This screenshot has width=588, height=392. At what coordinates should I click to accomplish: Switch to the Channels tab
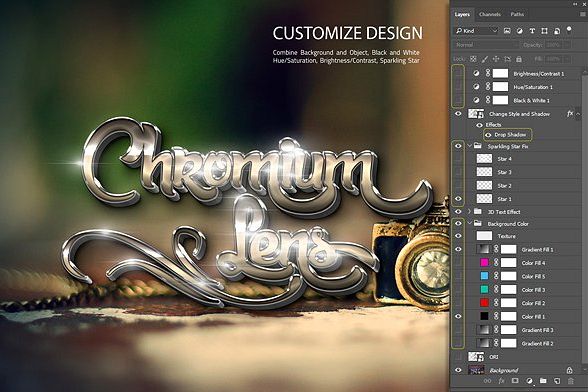click(x=490, y=14)
